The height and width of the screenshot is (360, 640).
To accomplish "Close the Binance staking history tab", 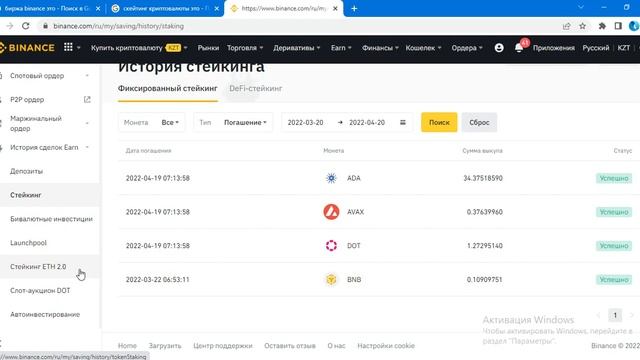I will click(x=335, y=8).
